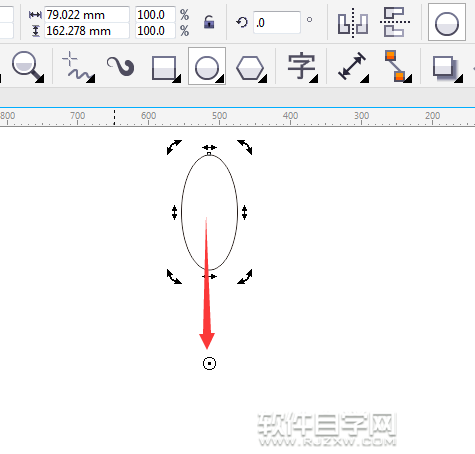Select the Zoom magnifier tool
475x454 pixels.
[x=27, y=66]
